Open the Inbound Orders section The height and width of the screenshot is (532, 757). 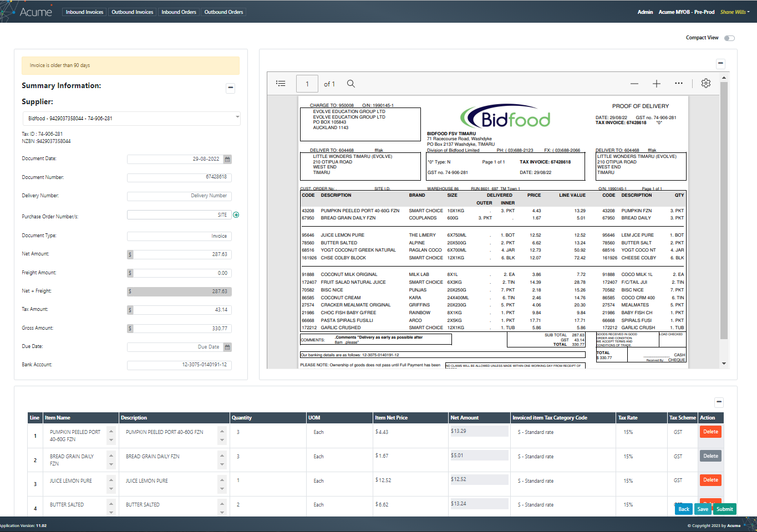(179, 11)
